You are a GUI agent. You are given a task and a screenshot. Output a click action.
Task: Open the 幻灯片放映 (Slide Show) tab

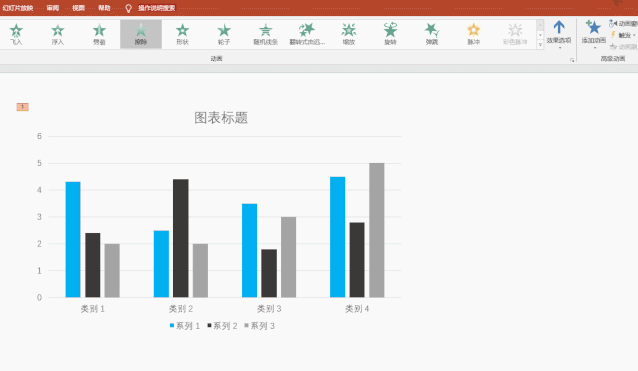click(x=17, y=8)
